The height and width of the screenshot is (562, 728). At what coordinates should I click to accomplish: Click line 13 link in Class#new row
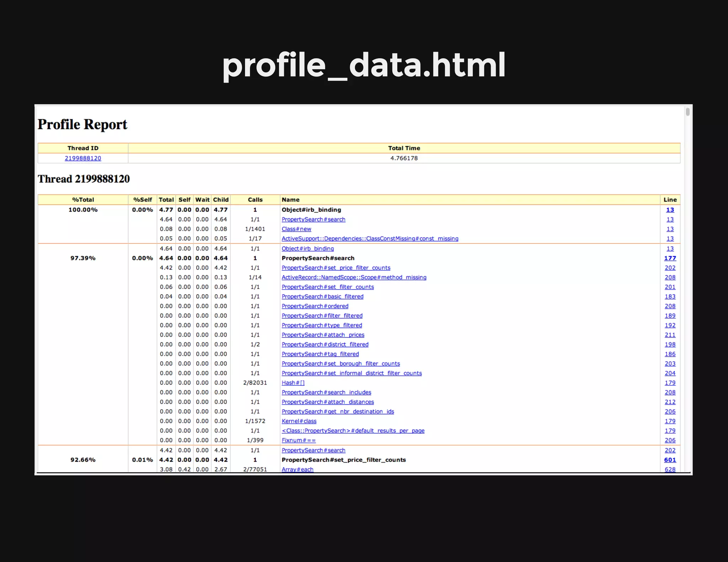click(x=670, y=229)
